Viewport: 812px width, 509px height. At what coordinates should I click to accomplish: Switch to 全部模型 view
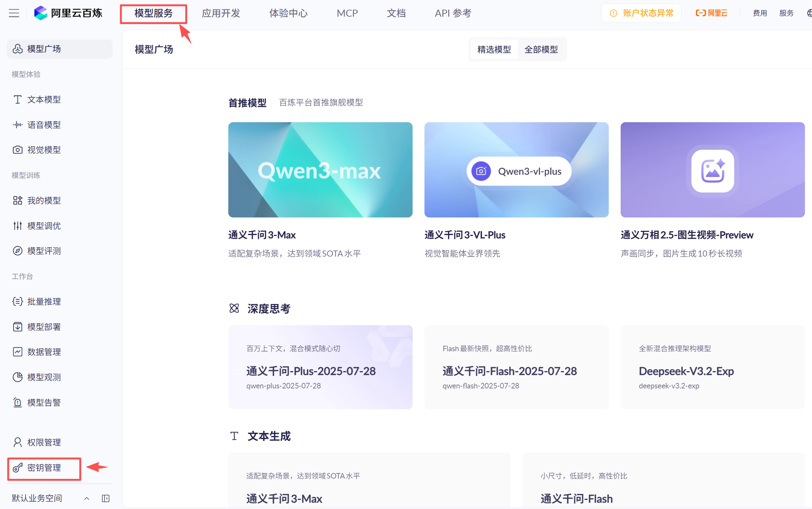[541, 49]
